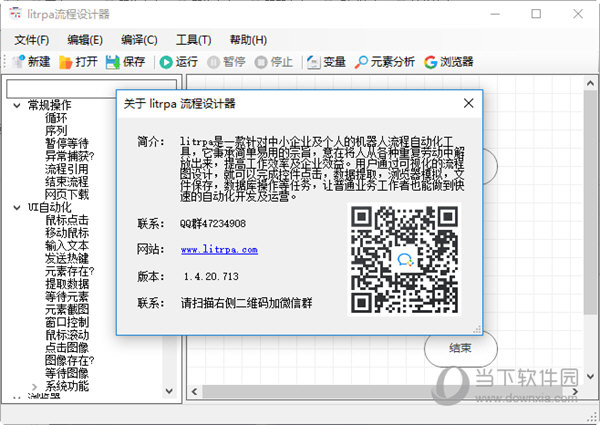600x425 pixels.
Task: Select 序列 in the tree
Action: click(56, 130)
